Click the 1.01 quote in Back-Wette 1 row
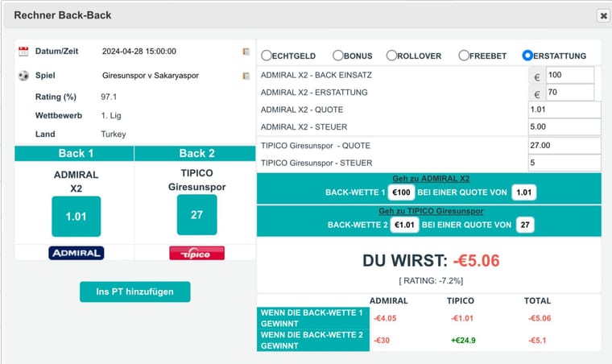 click(x=523, y=192)
